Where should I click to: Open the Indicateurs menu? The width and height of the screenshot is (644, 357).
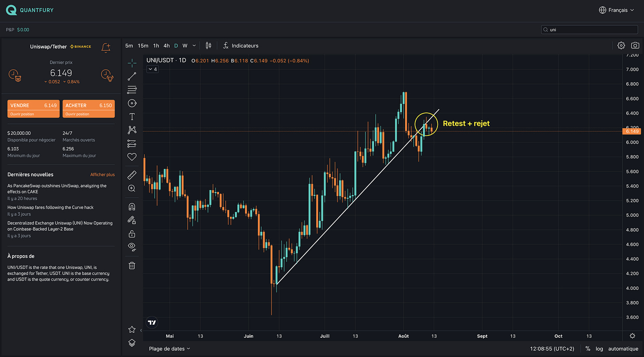(x=241, y=46)
